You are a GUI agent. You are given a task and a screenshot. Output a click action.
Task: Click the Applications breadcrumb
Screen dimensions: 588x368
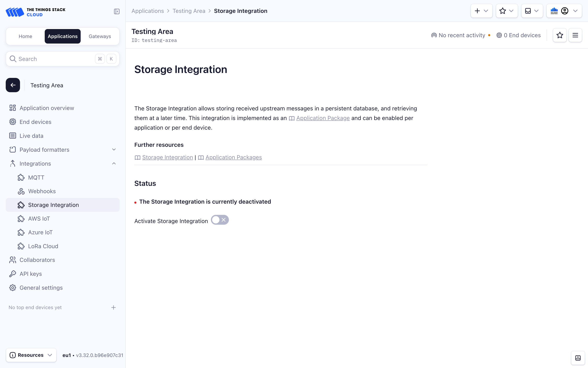(x=148, y=11)
